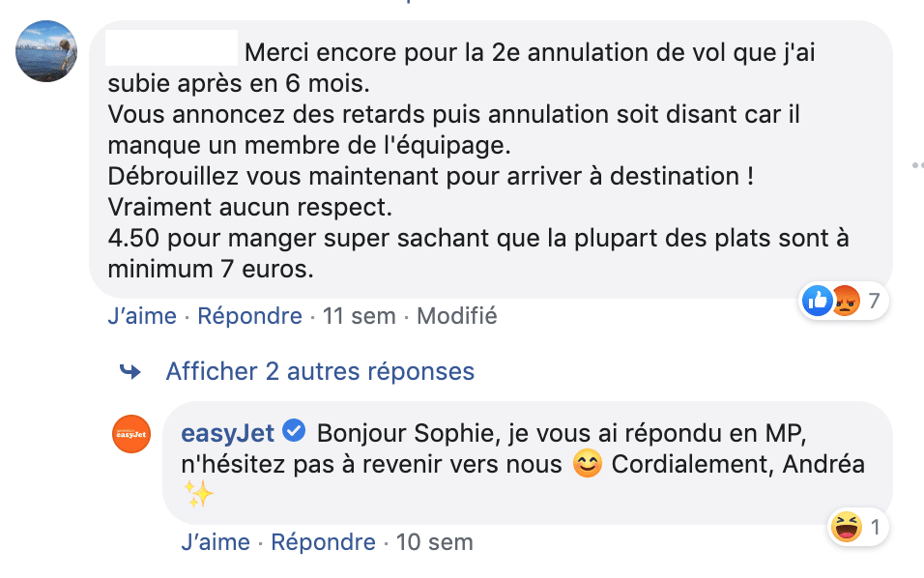Open the commenter's profile picture
Viewport: 924px width, 578px height.
tap(46, 51)
